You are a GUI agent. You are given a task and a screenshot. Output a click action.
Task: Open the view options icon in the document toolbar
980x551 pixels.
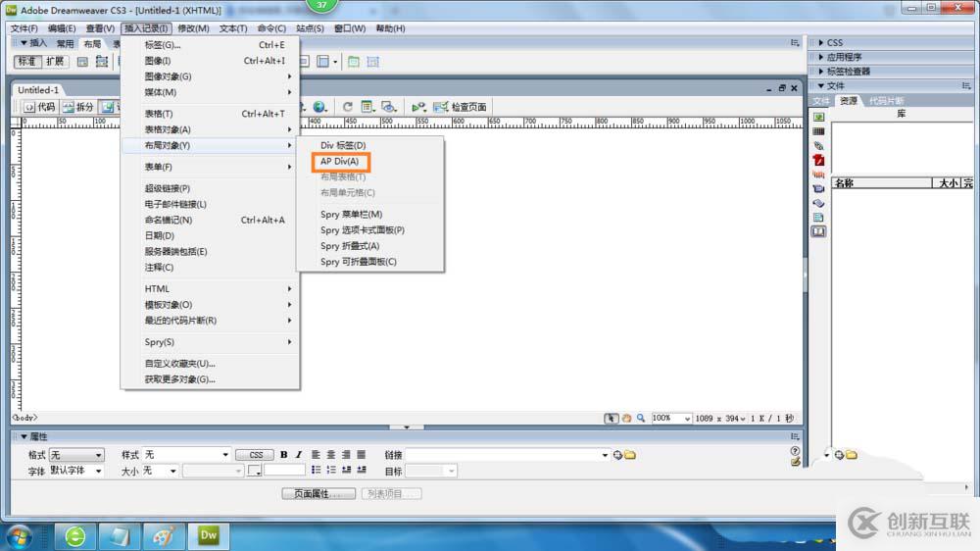click(367, 107)
